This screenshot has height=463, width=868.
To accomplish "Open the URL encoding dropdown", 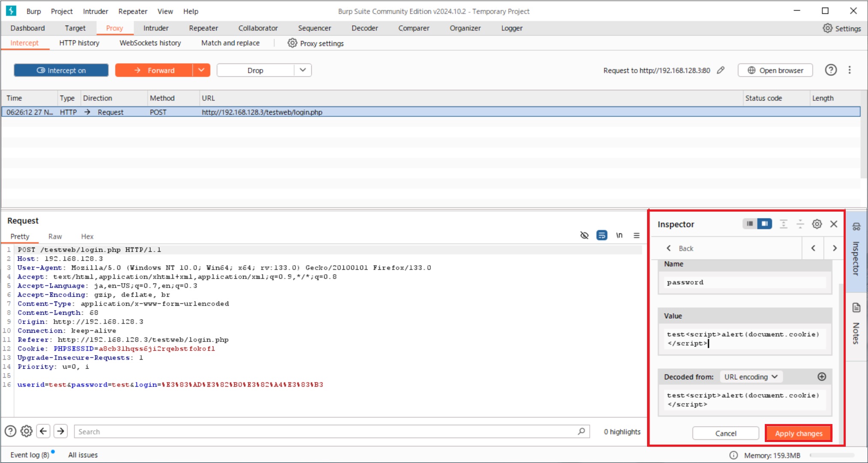I will pos(751,377).
